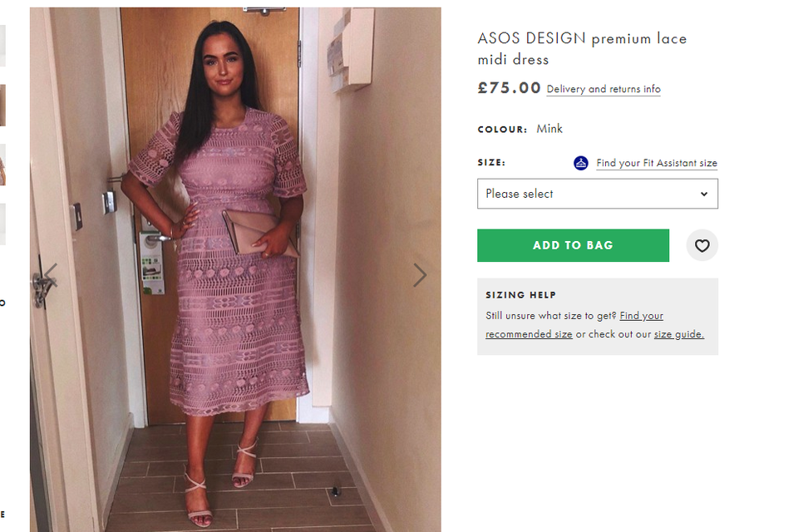Screen dimensions: 798x532
Task: Save dress with the heart icon
Action: pyautogui.click(x=702, y=245)
